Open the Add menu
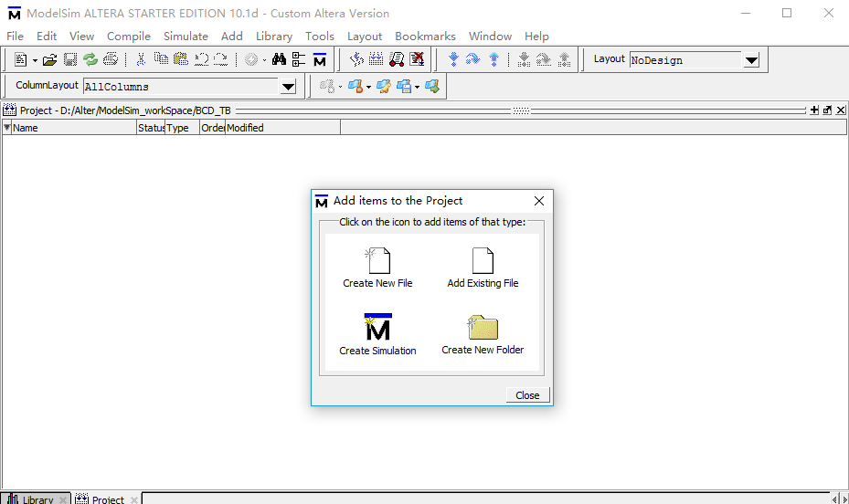 232,37
